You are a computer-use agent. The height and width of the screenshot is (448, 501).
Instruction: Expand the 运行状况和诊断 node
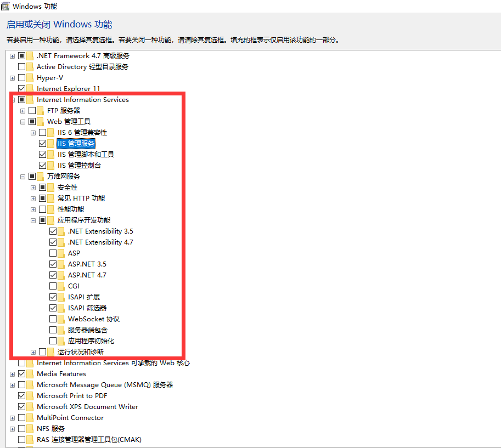(33, 352)
